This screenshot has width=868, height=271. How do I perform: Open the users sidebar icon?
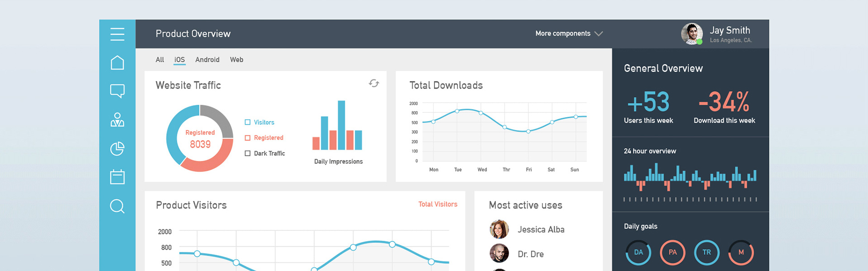click(117, 120)
